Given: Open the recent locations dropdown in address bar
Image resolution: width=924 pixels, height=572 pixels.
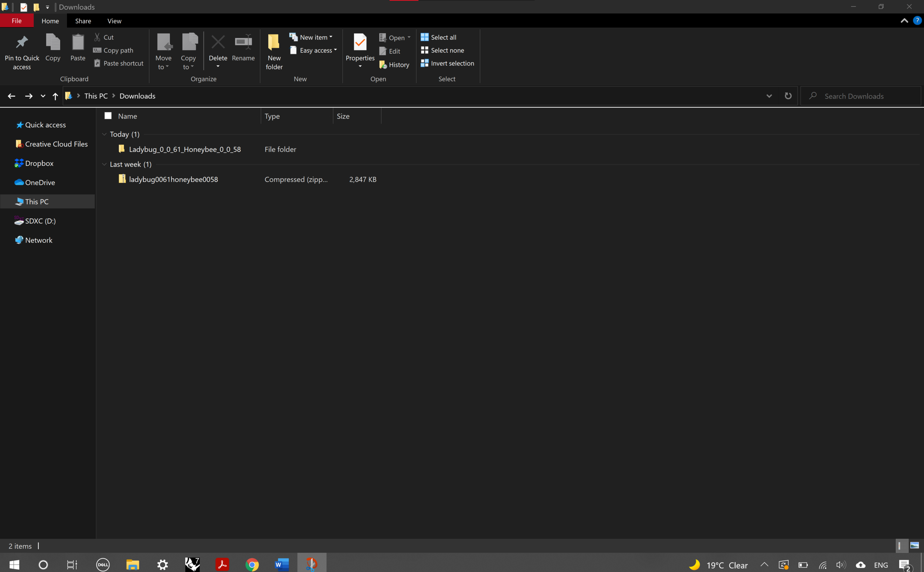Looking at the screenshot, I should click(x=43, y=96).
